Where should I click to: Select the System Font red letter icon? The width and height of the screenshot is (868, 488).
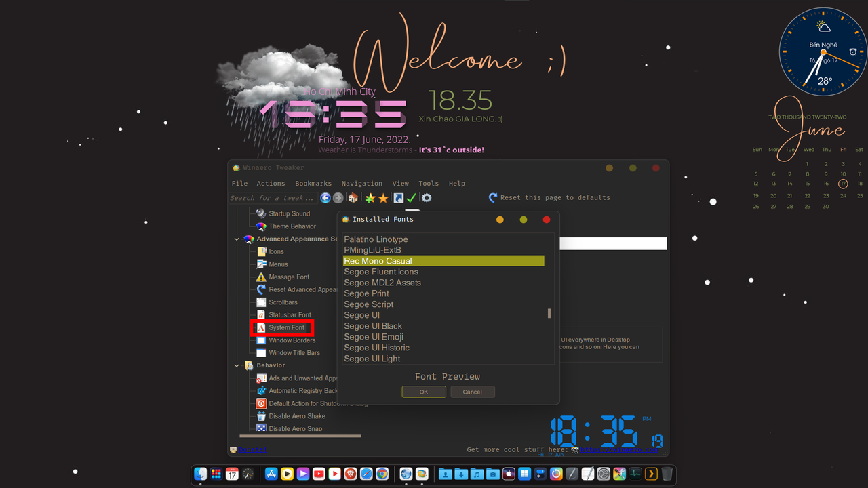tap(261, 327)
